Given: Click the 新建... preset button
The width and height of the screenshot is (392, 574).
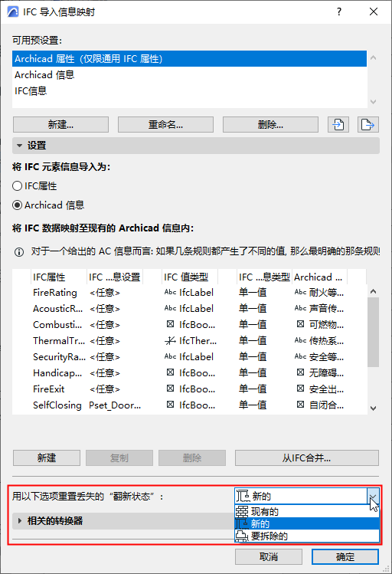Looking at the screenshot, I should coord(60,124).
